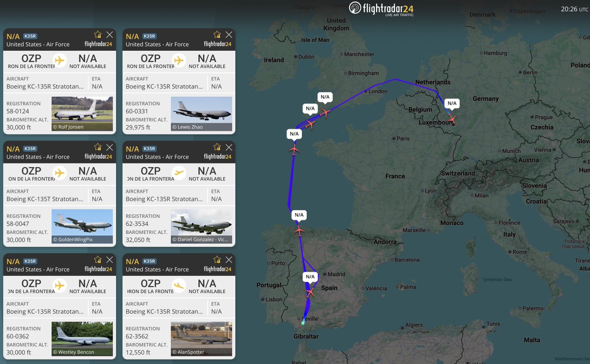Click the Luxembourg label on the map
The image size is (590, 364).
coord(437,122)
